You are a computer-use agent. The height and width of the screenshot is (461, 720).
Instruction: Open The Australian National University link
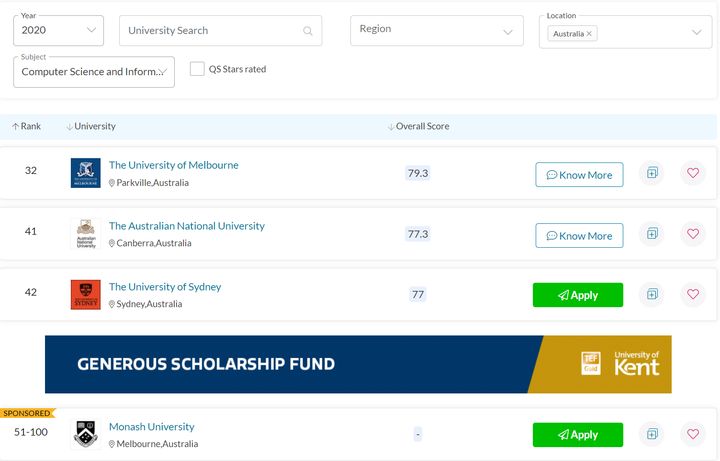pos(187,226)
